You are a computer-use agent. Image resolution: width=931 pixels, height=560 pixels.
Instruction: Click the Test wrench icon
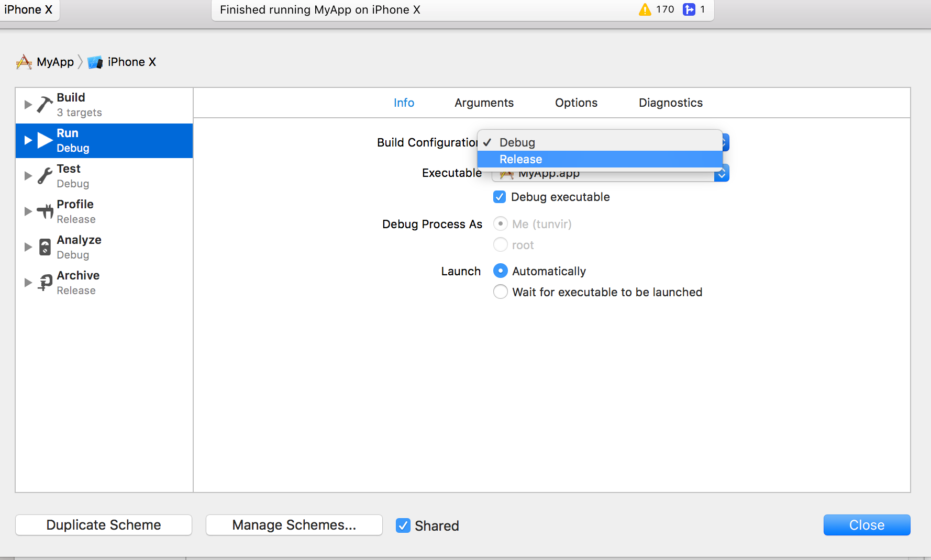point(45,176)
